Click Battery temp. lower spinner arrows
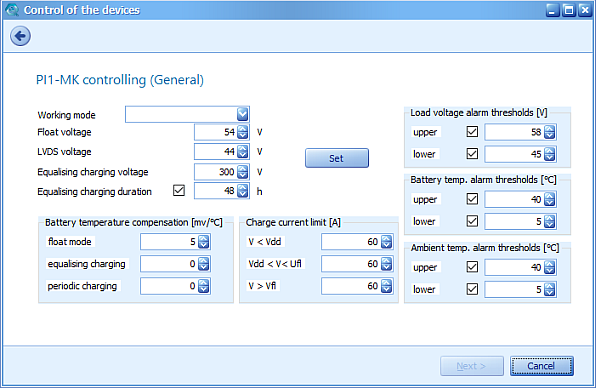The width and height of the screenshot is (596, 388). 550,222
